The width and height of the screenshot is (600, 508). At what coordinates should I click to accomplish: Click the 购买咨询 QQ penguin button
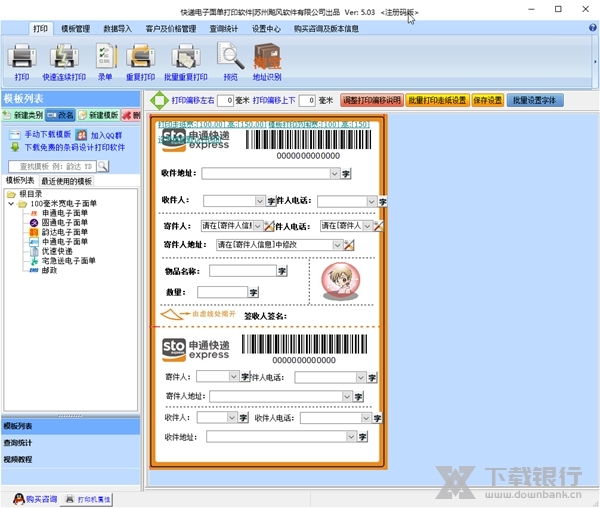coord(35,499)
